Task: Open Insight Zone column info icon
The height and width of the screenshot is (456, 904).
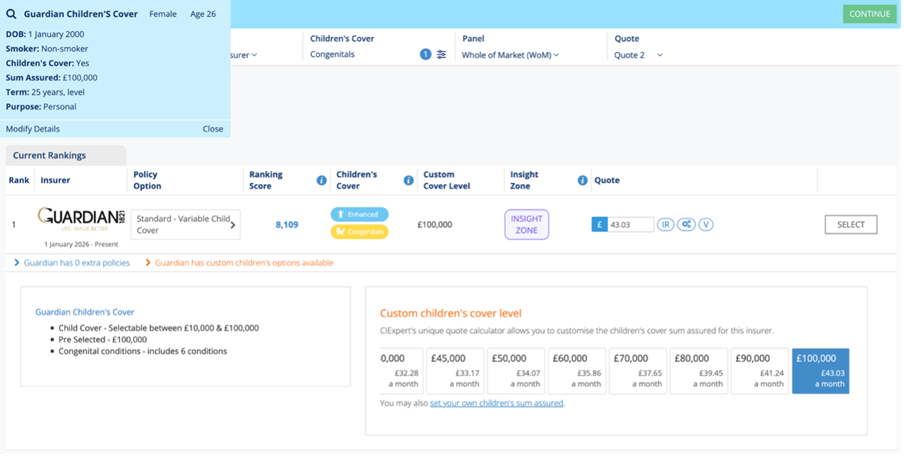Action: (x=582, y=180)
